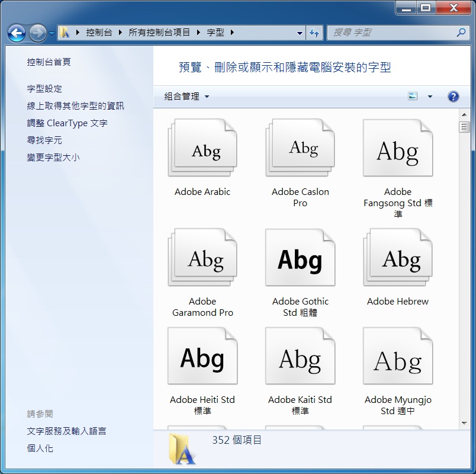The image size is (476, 474).
Task: Select the Adobe Heiti Std font icon
Action: pos(202,356)
